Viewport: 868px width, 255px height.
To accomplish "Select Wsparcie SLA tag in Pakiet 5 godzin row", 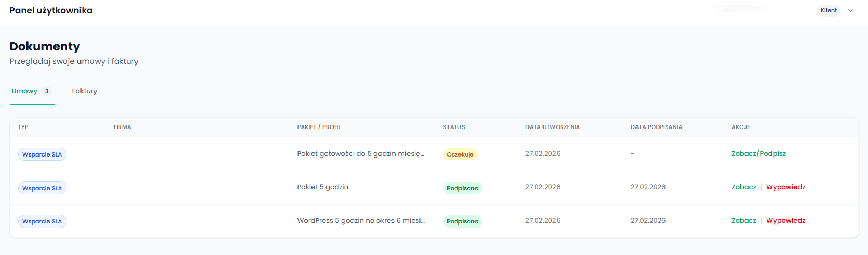I will (42, 188).
